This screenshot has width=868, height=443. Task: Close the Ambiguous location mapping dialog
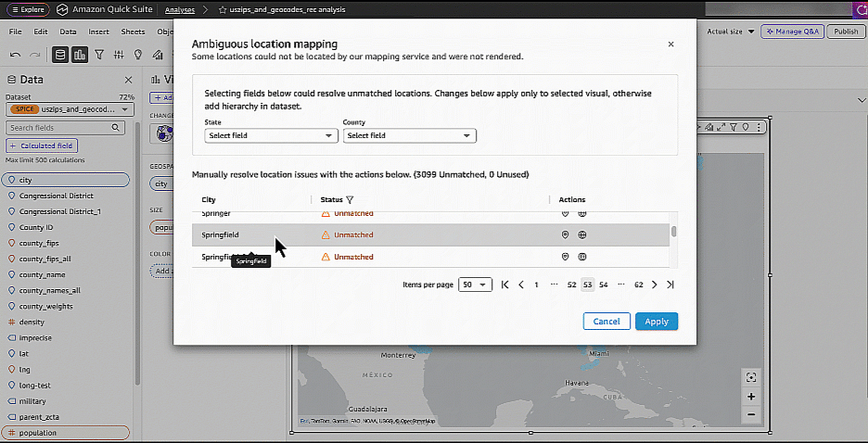670,44
